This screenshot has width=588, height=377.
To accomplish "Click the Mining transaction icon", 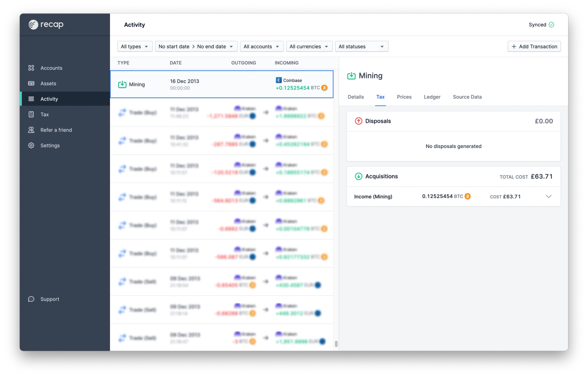I will click(x=122, y=84).
